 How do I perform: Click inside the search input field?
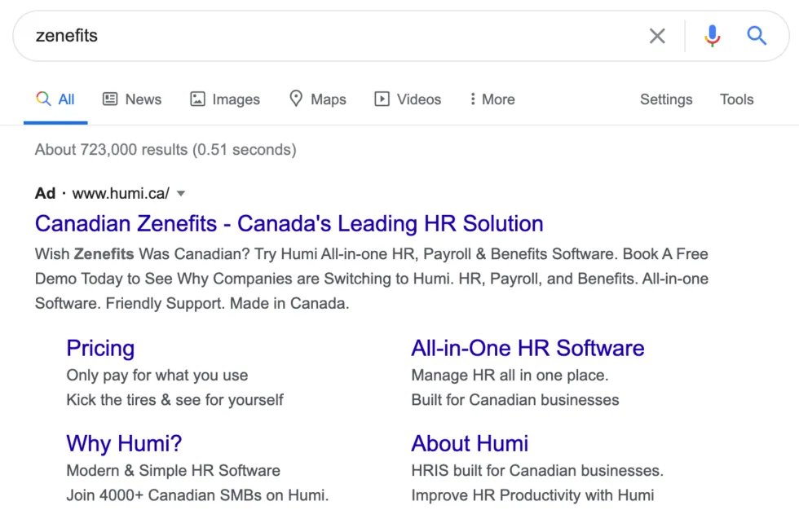(245, 35)
